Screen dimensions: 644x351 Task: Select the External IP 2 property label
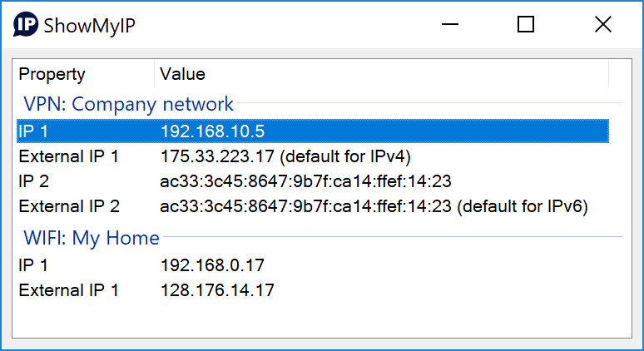click(x=69, y=206)
